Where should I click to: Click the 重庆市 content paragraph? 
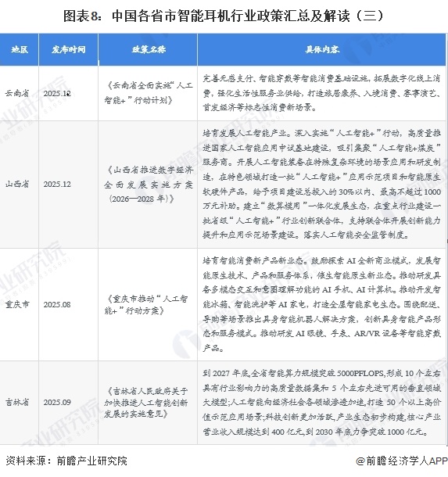click(322, 304)
